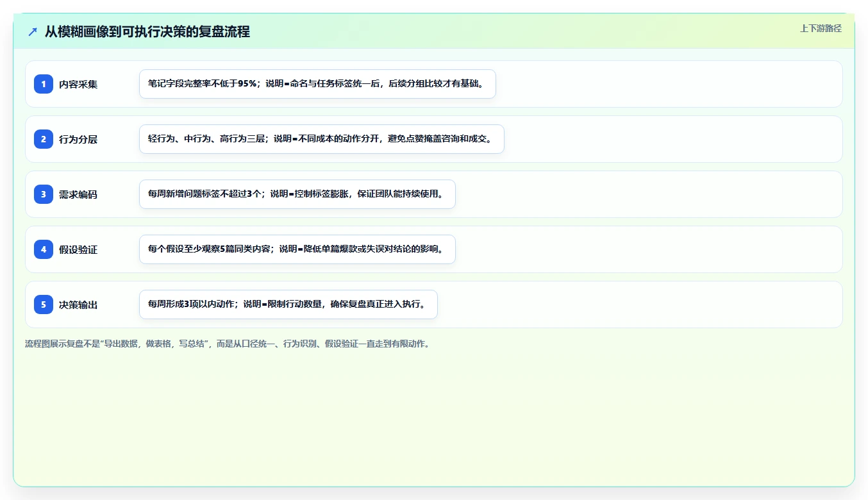
Task: Select step number 4 badge
Action: [44, 249]
